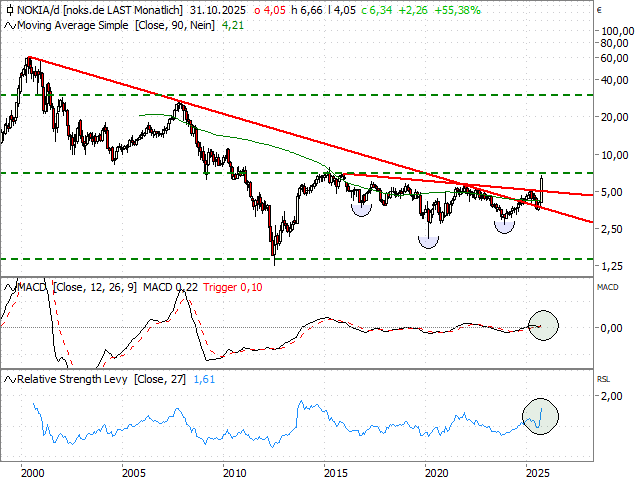640x480 pixels.
Task: Click the 2023 half-circle low marker
Action: point(504,227)
